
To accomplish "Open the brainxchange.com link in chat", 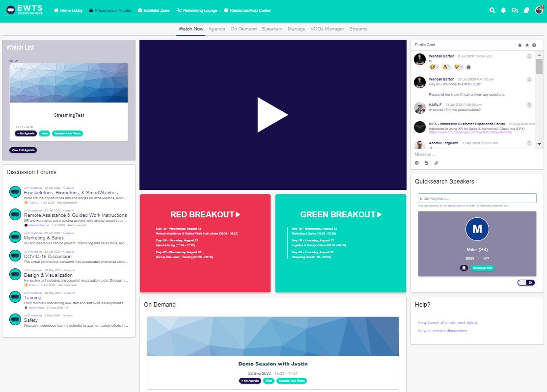I will click(470, 132).
